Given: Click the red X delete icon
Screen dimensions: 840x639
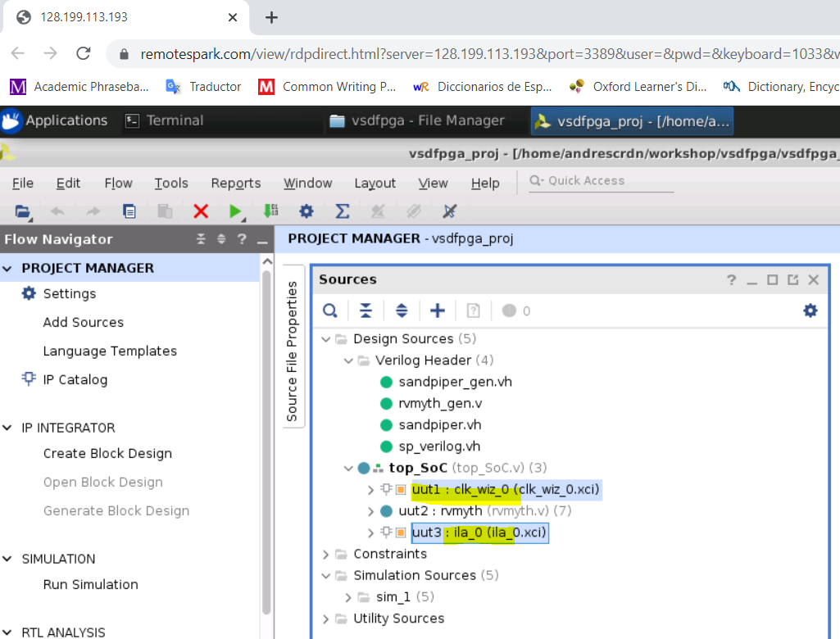Looking at the screenshot, I should pyautogui.click(x=201, y=211).
